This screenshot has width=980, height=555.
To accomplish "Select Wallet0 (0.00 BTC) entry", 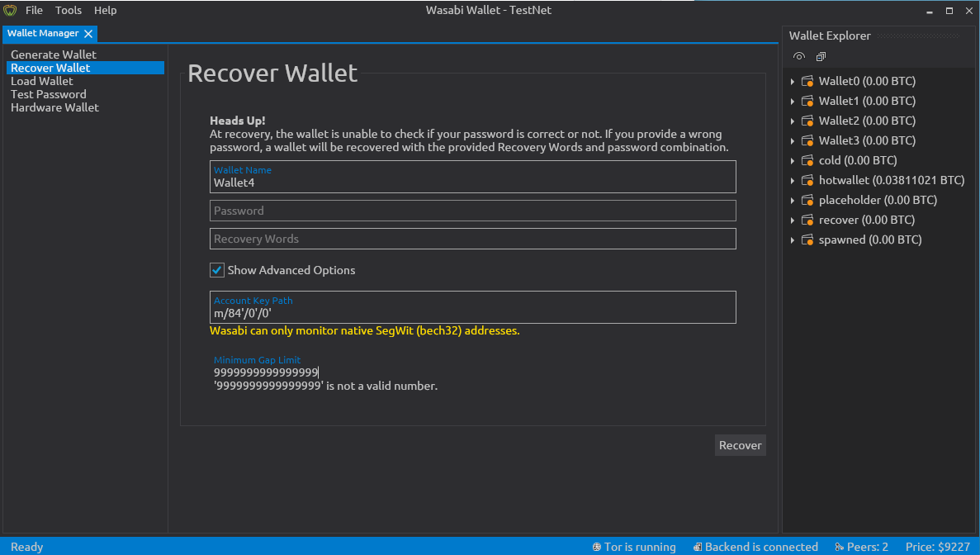I will point(867,81).
